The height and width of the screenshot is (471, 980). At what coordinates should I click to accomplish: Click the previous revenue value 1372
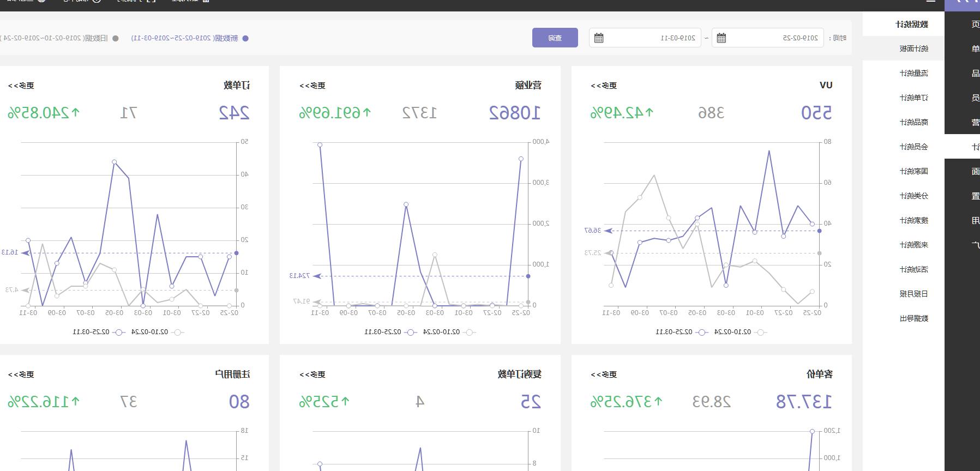coord(419,113)
